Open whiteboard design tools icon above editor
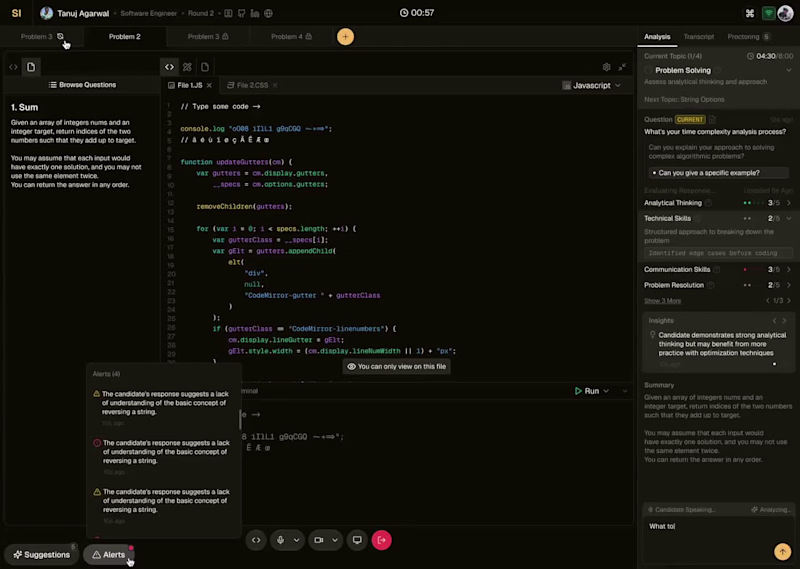 [x=187, y=67]
